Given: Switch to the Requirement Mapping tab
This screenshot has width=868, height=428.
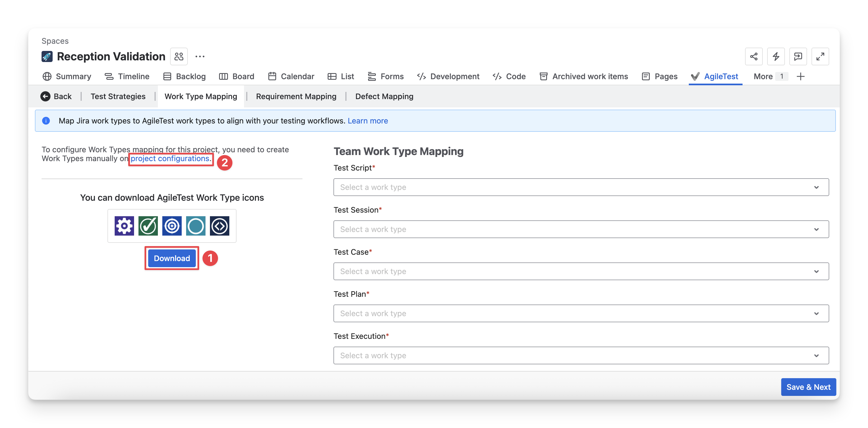Looking at the screenshot, I should point(296,96).
